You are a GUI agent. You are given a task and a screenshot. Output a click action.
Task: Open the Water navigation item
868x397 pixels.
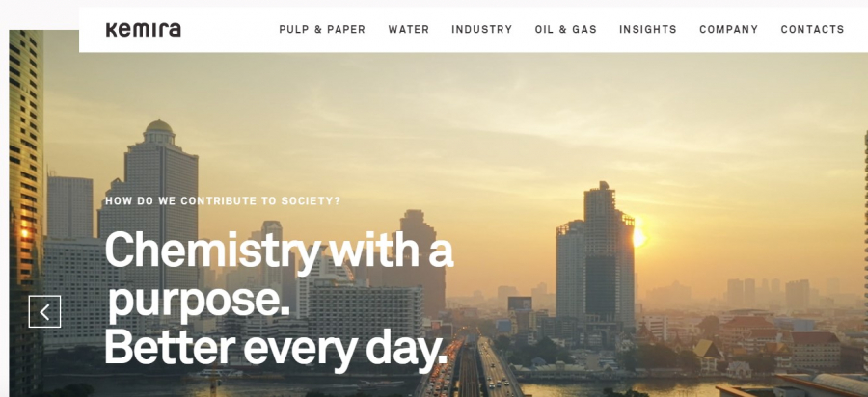(x=409, y=29)
